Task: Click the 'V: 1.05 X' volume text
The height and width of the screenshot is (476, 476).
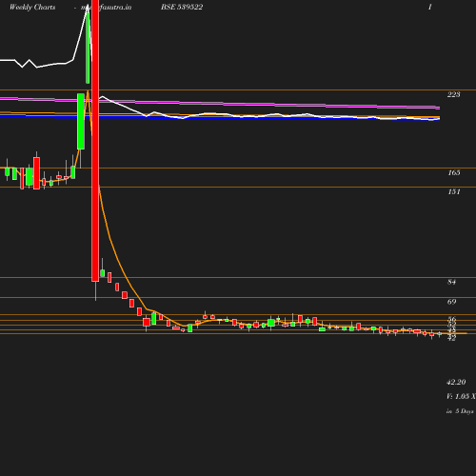Action: tap(461, 396)
